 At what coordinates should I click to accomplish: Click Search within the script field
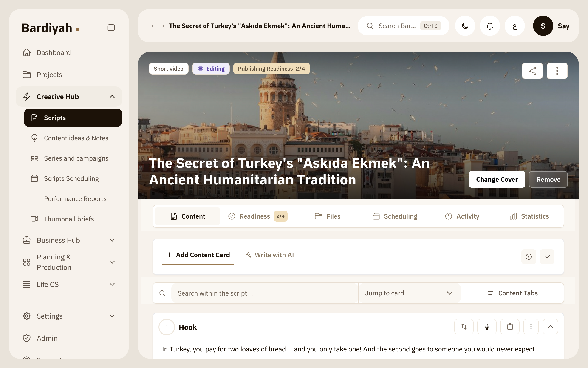264,293
